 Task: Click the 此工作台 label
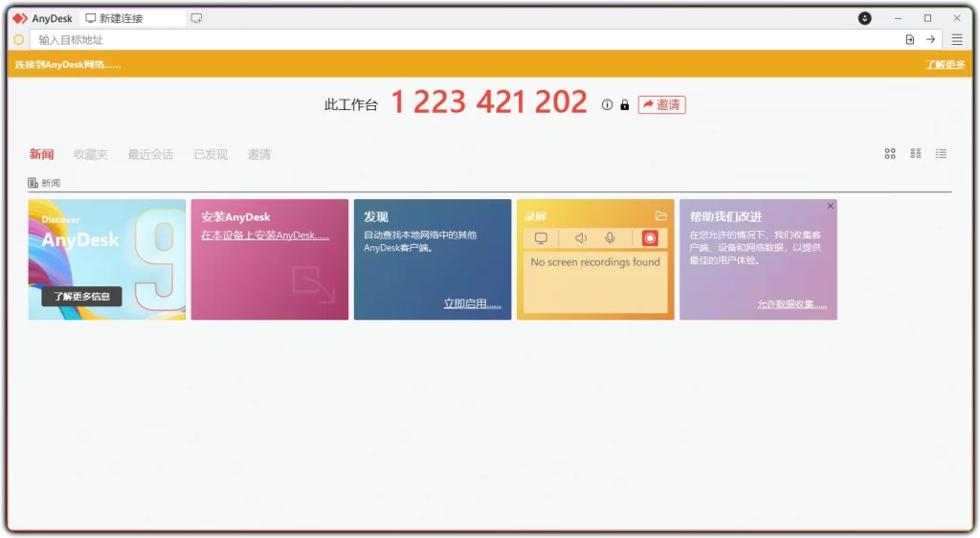pyautogui.click(x=351, y=105)
